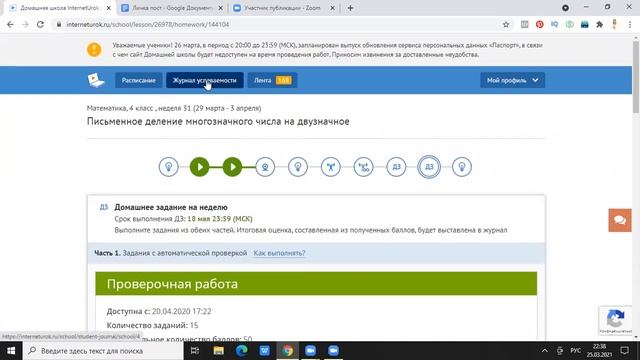Click the deadline text 18 мая 23:59 (МСК)
640x360 pixels.
coord(220,219)
